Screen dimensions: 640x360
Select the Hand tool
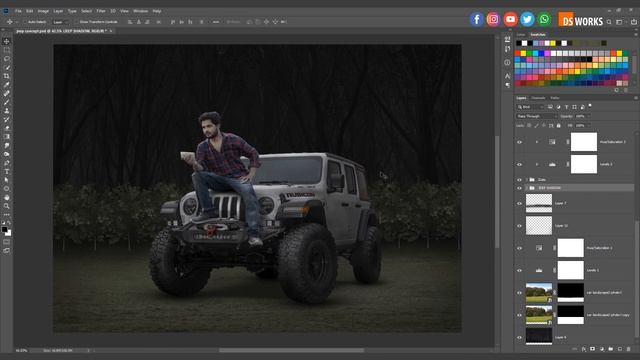click(x=7, y=198)
